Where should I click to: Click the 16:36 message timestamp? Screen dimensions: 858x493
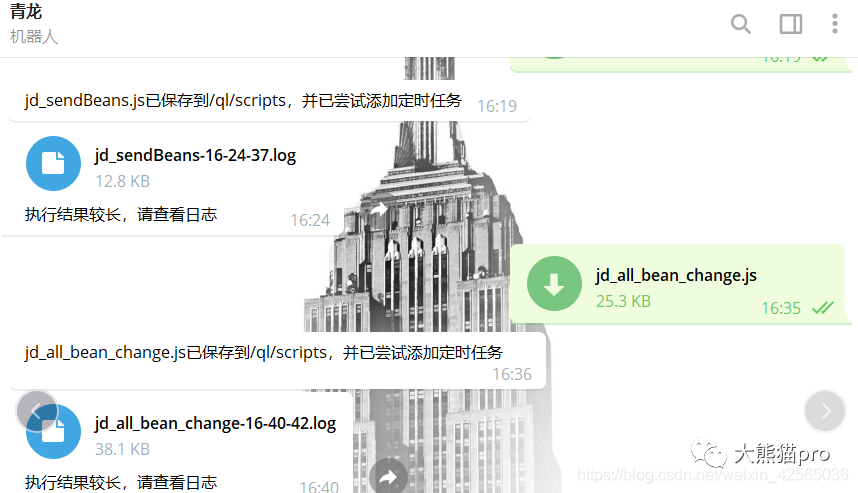tap(512, 374)
